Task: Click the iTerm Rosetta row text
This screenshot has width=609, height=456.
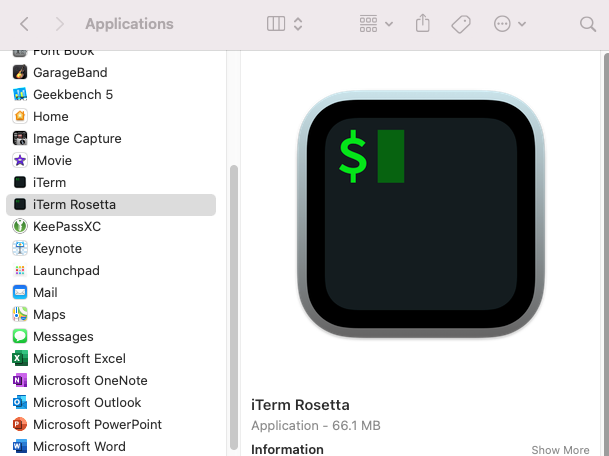Action: (x=74, y=205)
